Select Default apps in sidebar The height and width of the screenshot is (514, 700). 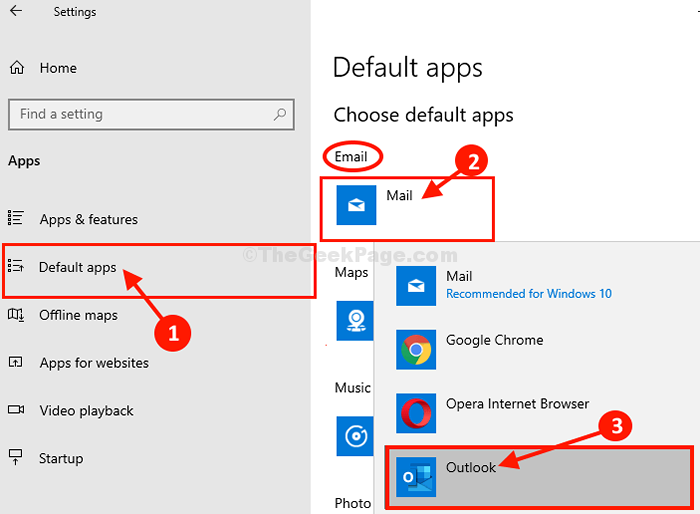(78, 267)
